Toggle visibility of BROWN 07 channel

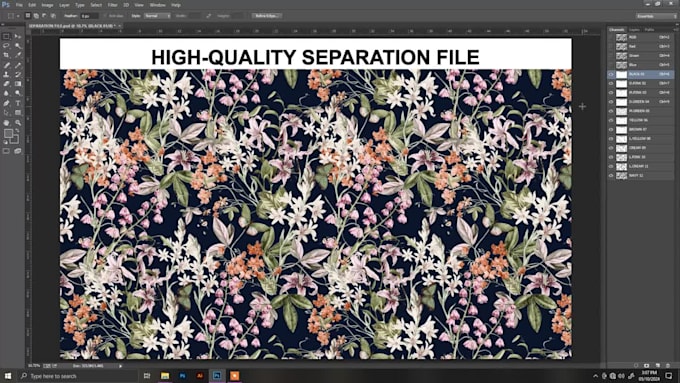pos(611,130)
